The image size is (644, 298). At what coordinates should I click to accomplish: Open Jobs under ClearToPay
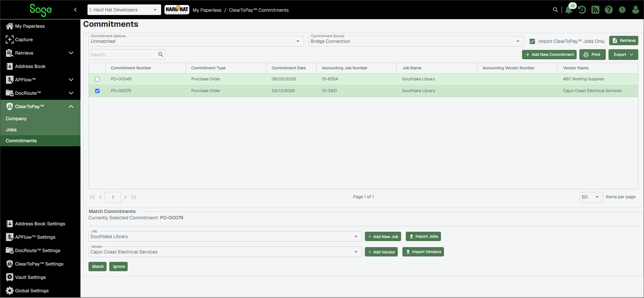[40, 130]
